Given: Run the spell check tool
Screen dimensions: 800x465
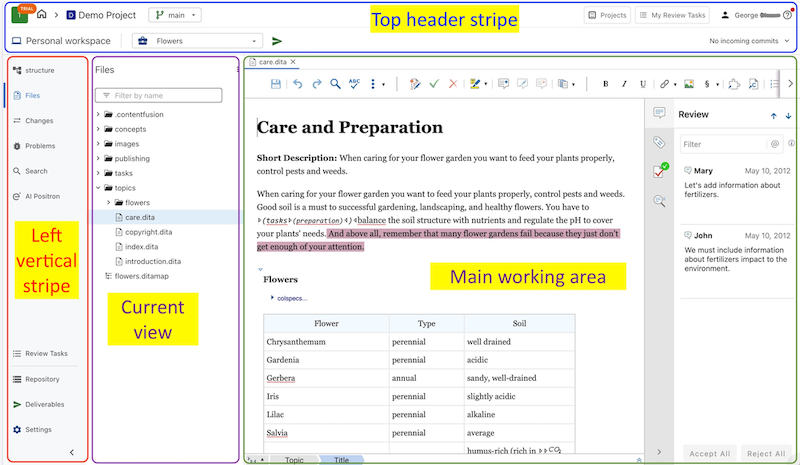Looking at the screenshot, I should (354, 84).
